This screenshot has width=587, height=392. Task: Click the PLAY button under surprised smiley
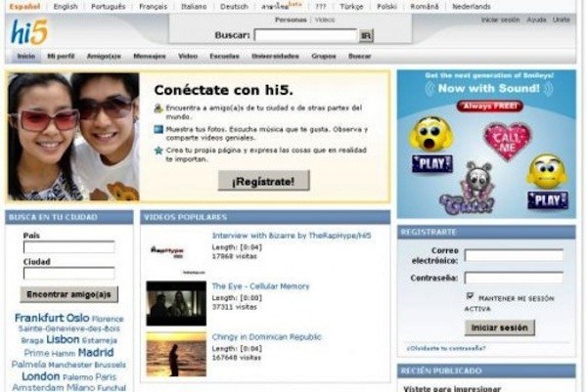pos(432,164)
